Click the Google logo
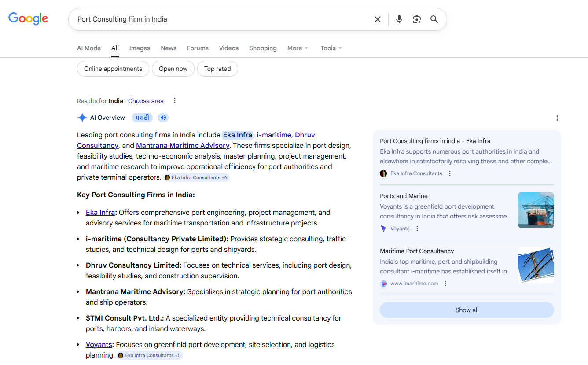588x365 pixels. pos(28,18)
